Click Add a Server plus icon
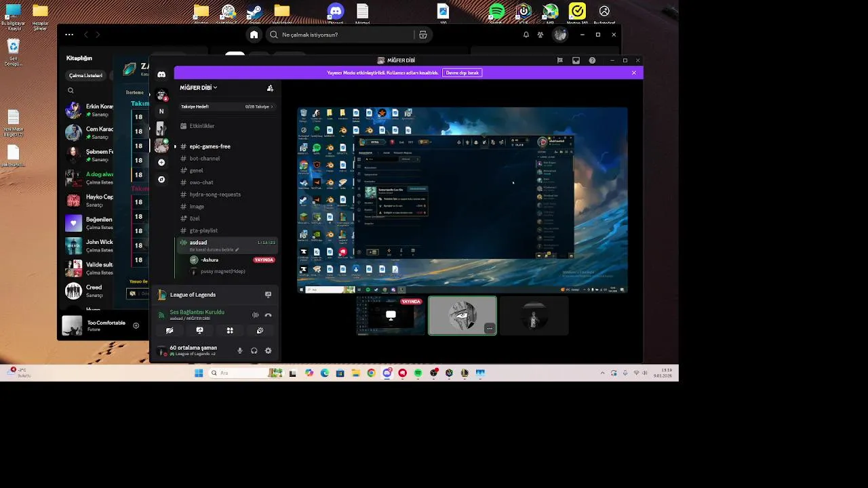Viewport: 868px width, 488px height. pos(161,163)
